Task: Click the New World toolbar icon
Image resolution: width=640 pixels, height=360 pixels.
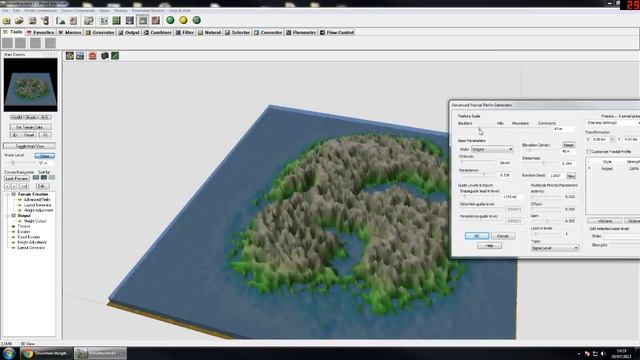Action: 7,20
